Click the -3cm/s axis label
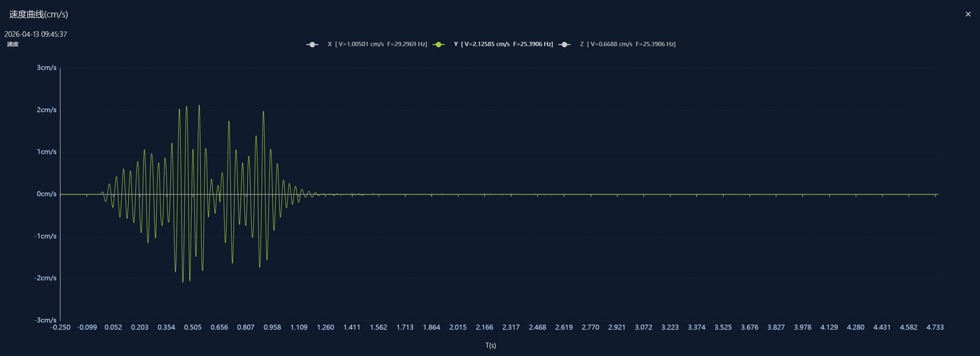980x356 pixels. tap(45, 320)
